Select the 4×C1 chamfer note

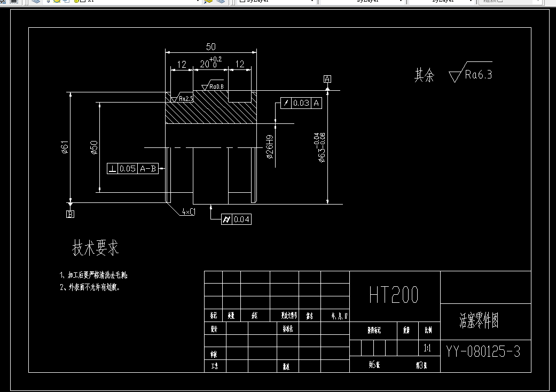tap(189, 211)
